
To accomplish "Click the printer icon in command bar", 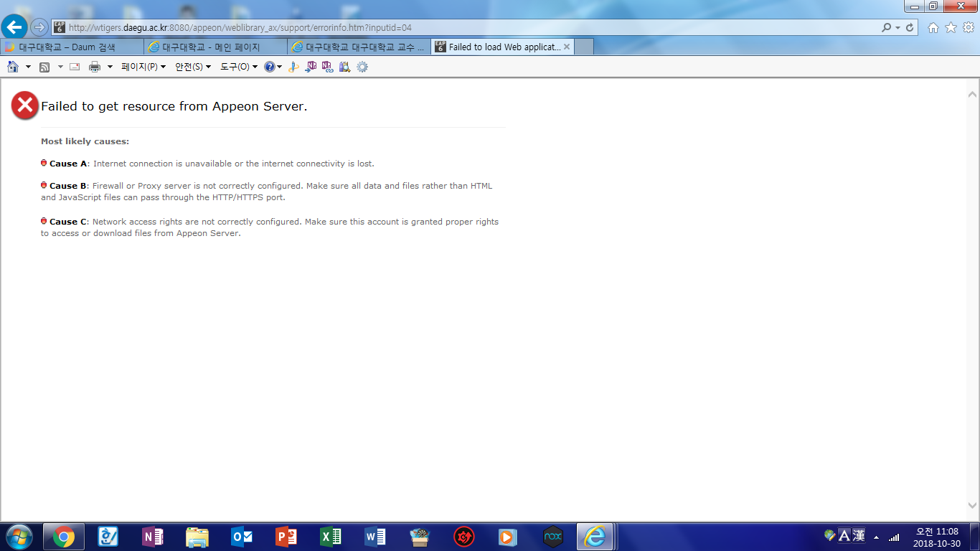I will coord(94,67).
